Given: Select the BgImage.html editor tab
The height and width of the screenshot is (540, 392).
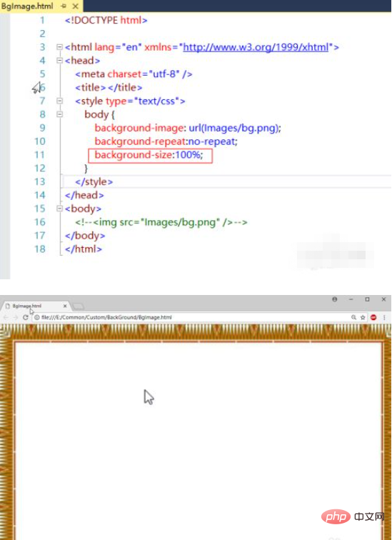Looking at the screenshot, I should (x=27, y=6).
